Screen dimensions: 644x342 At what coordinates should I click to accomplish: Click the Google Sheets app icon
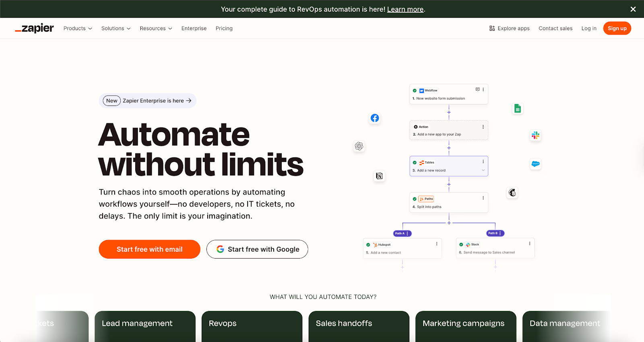pos(518,109)
